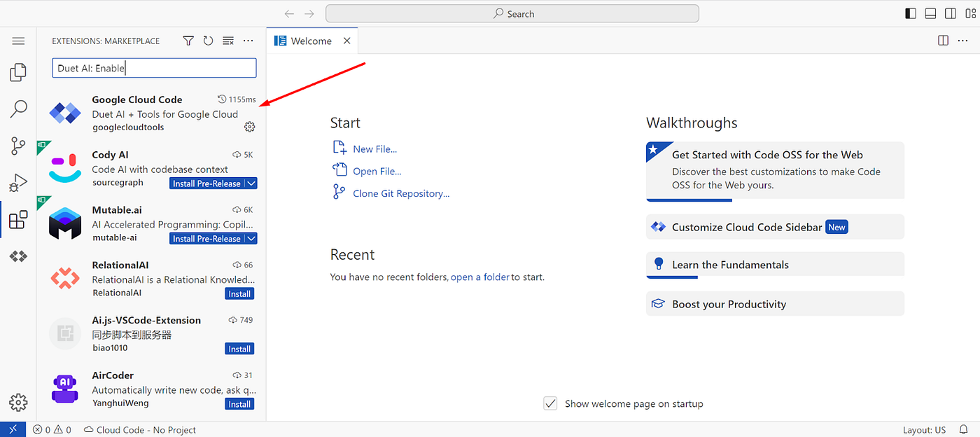
Task: Install Mutable.ai Pre-Release
Action: click(x=206, y=239)
